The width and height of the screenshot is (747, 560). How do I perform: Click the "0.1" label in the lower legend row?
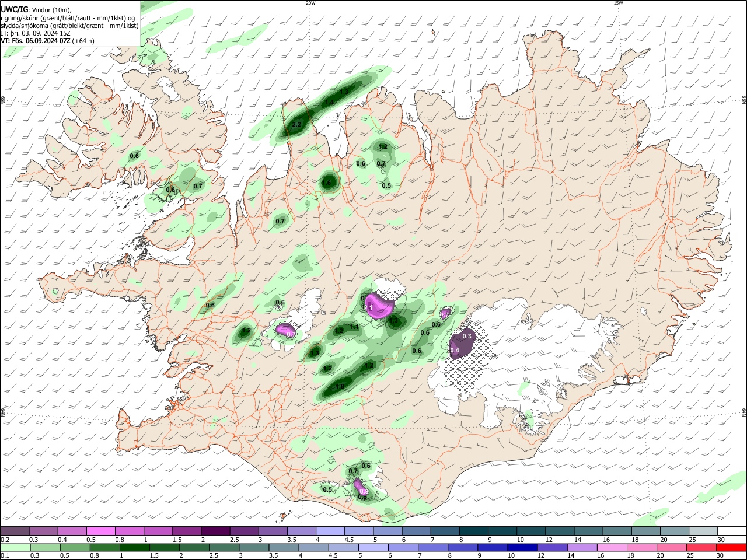(5, 556)
